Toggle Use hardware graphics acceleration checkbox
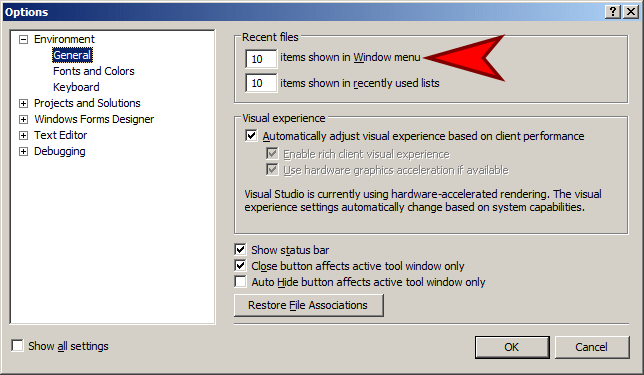The image size is (644, 375). 271,170
